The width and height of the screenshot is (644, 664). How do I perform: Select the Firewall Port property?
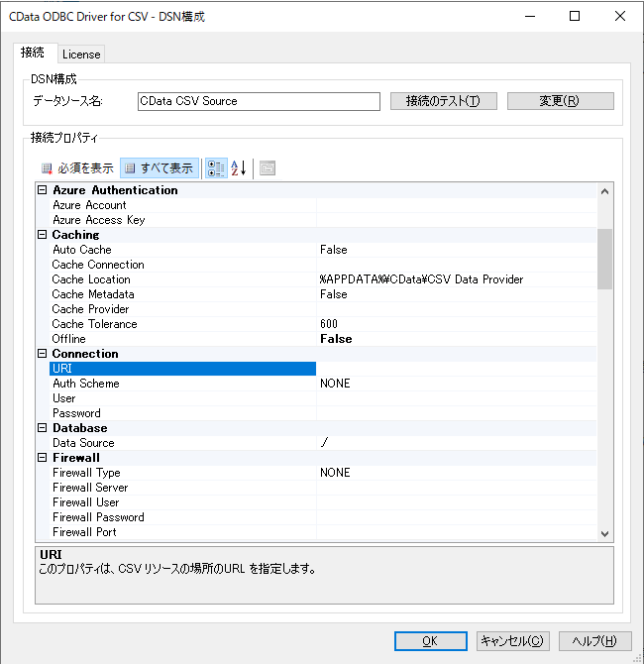point(182,531)
